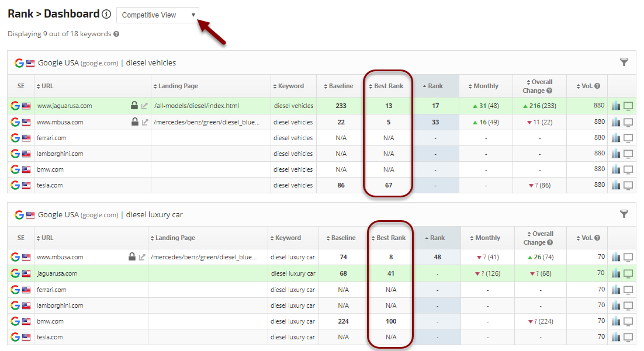
Task: Open bar chart icon for www.jaguarusa.com diesel vehicles
Action: point(616,106)
